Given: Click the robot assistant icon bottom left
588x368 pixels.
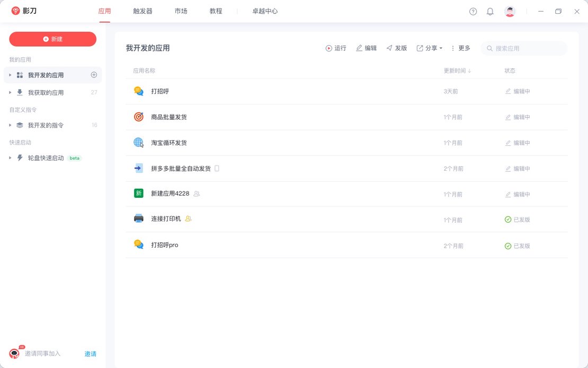Looking at the screenshot, I should (14, 354).
